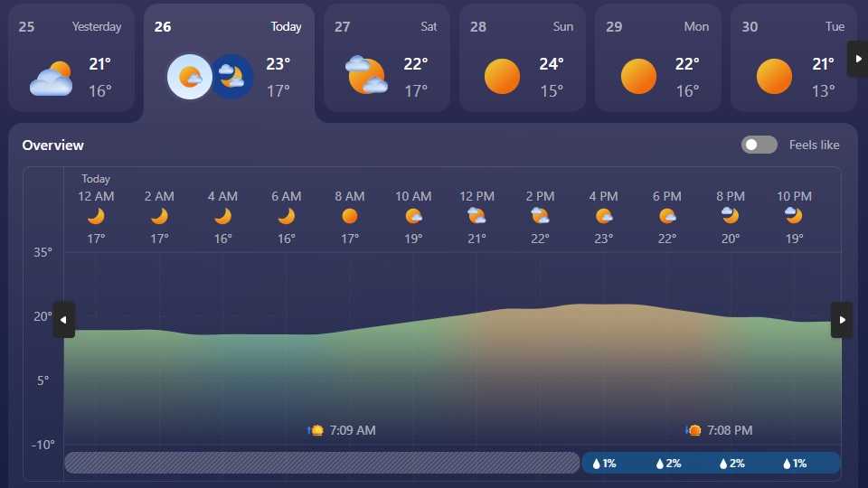This screenshot has height=488, width=868.
Task: Click the 23° temperature under 4 PM
Action: pos(604,239)
